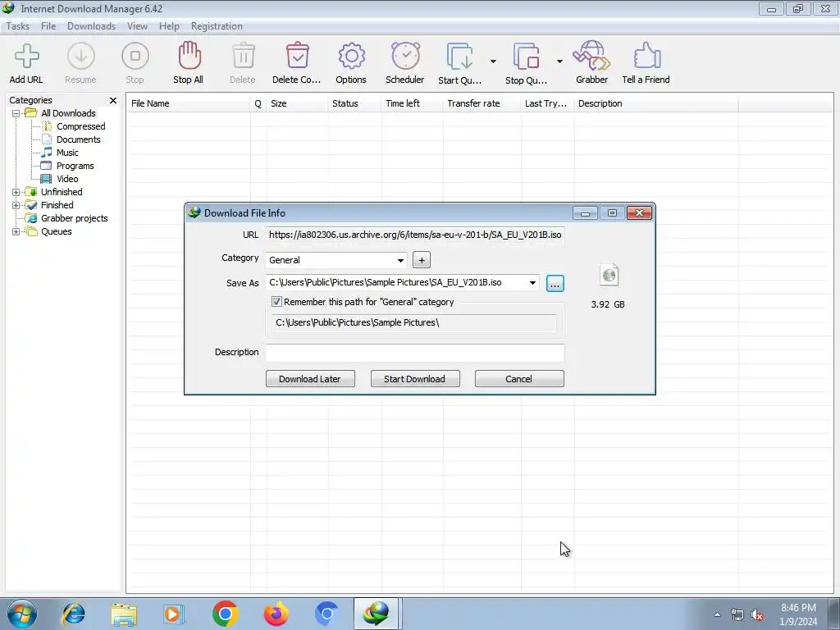Click the Cancel button
Viewport: 840px width, 630px height.
(519, 379)
